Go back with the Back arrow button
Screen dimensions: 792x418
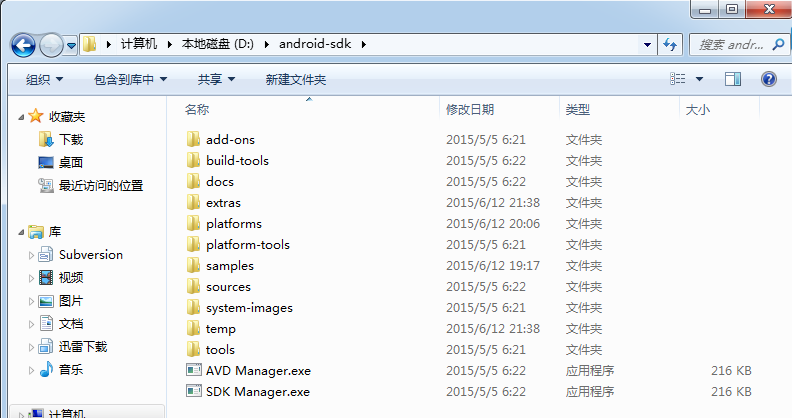point(23,45)
